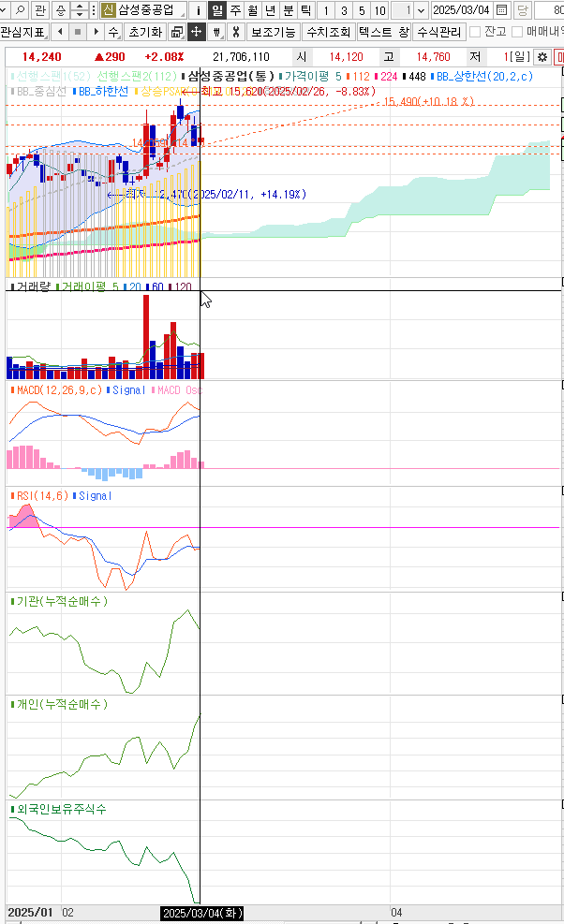Click the date field showing 2025/03/04
Screen dimensions: 564x924
tap(462, 10)
